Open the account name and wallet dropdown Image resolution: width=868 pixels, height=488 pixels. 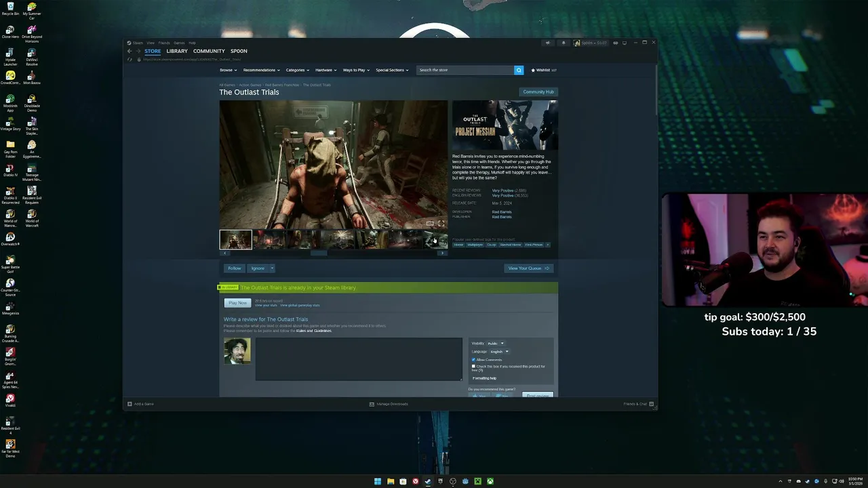click(590, 43)
